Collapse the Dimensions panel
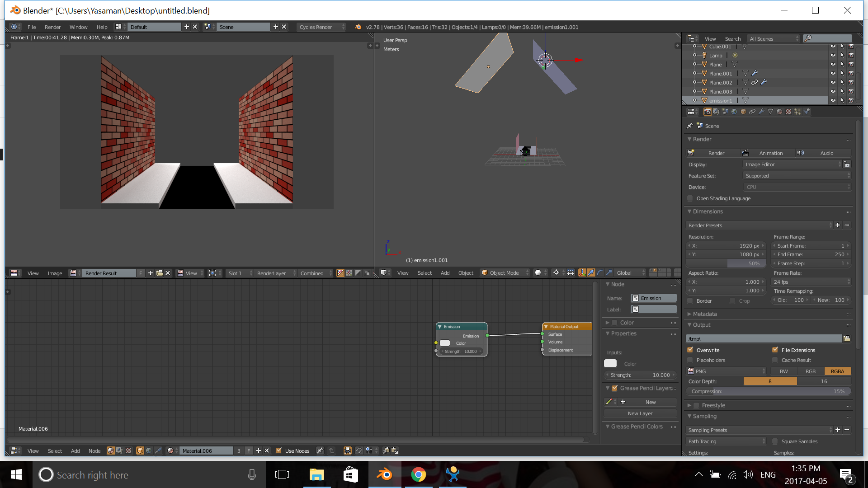 tap(708, 211)
